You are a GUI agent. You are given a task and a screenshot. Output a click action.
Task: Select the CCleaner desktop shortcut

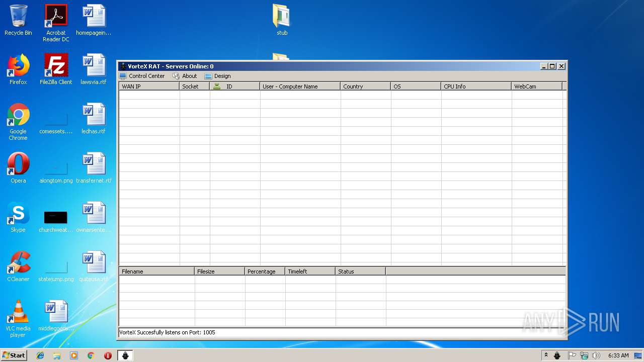pos(18,266)
